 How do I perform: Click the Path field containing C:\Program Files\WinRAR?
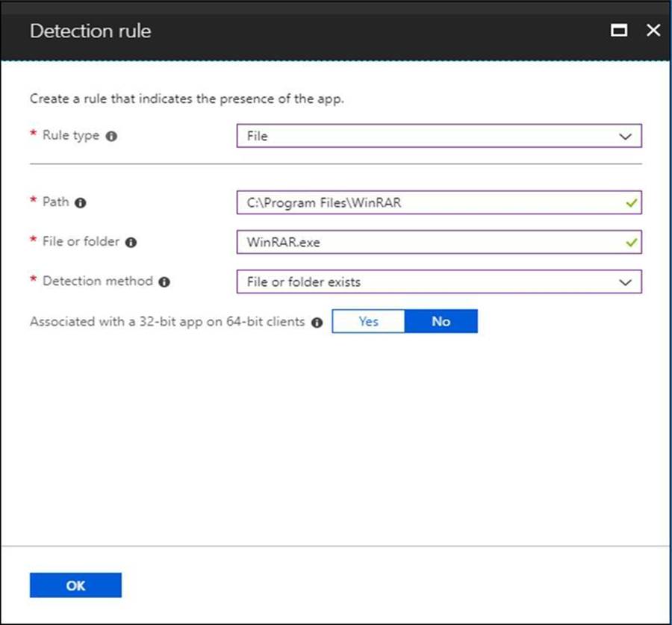(x=439, y=202)
